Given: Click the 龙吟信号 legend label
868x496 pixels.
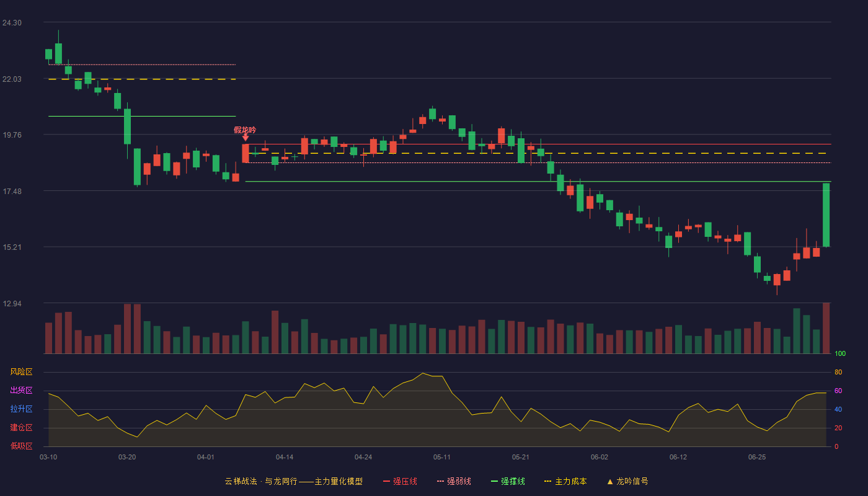Looking at the screenshot, I should click(632, 481).
